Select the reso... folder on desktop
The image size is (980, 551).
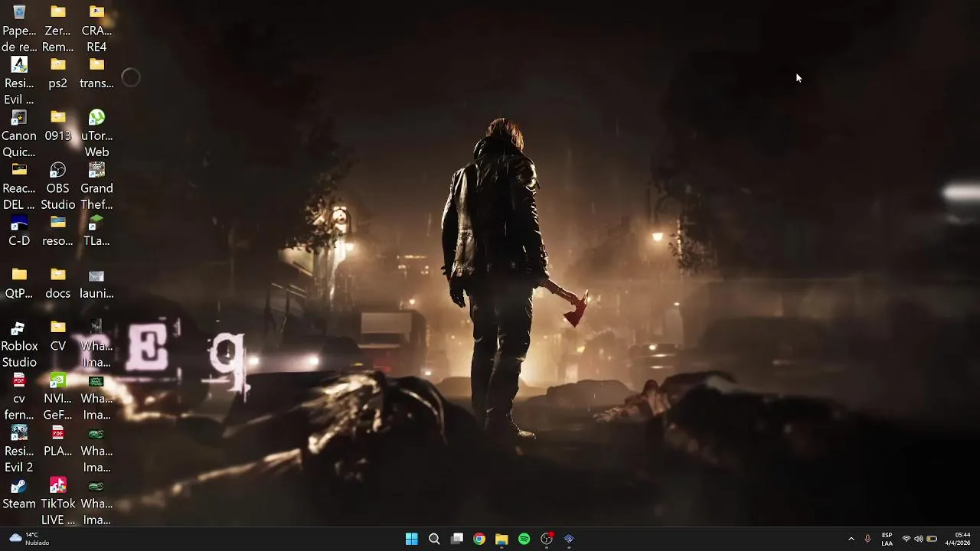point(58,232)
